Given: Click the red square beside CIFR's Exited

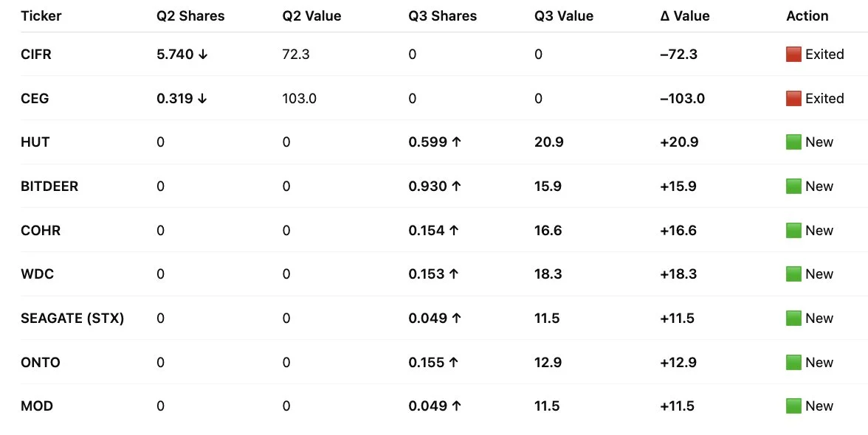Looking at the screenshot, I should click(793, 55).
